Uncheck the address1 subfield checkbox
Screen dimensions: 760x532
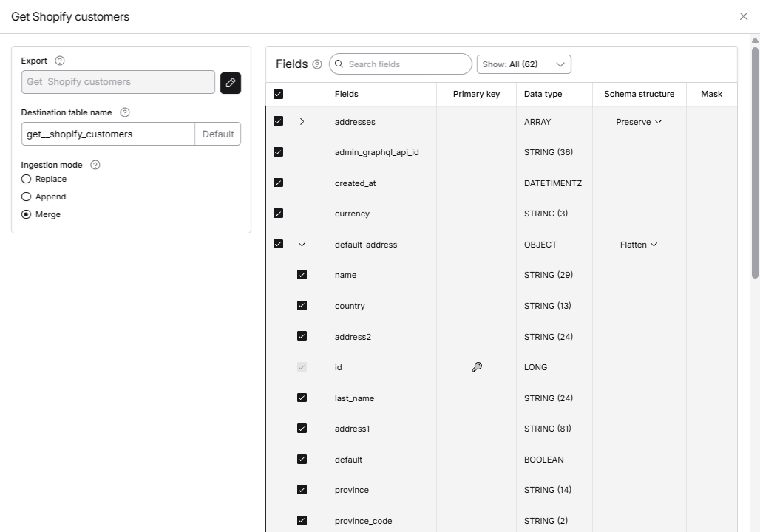pyautogui.click(x=302, y=429)
